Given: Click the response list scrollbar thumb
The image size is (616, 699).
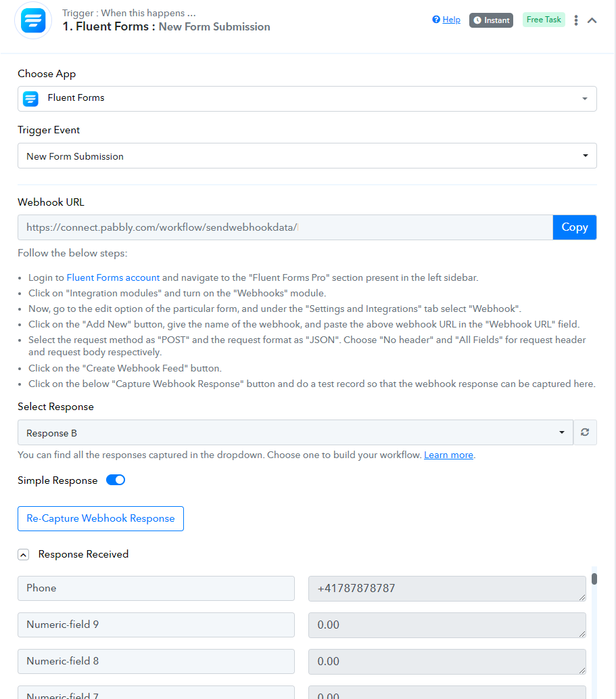Looking at the screenshot, I should pos(594,579).
